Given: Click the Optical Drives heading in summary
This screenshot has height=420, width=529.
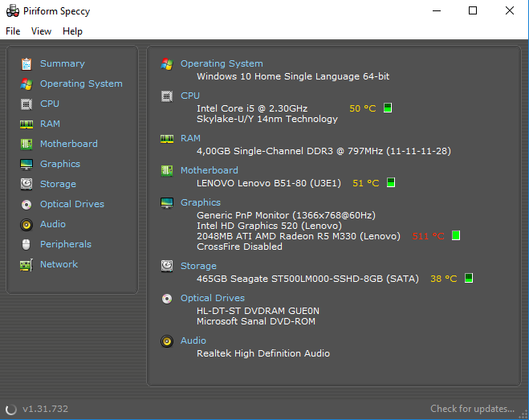Looking at the screenshot, I should [x=213, y=298].
